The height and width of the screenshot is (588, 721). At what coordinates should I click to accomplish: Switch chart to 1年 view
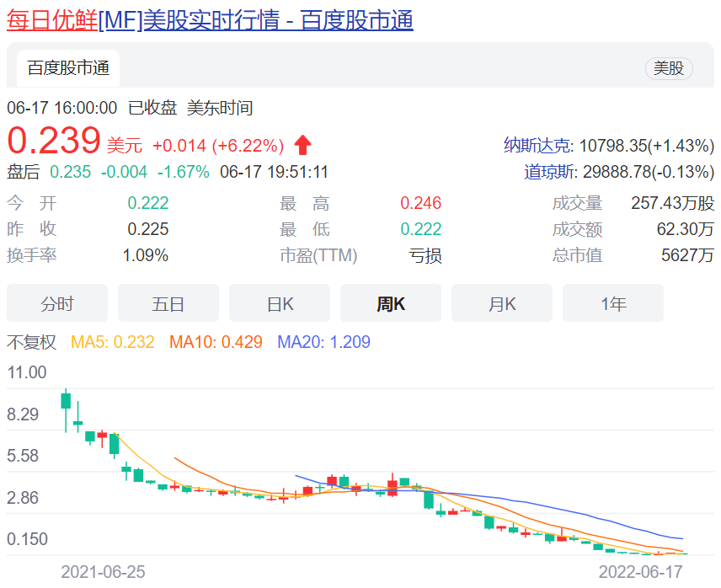tap(613, 303)
